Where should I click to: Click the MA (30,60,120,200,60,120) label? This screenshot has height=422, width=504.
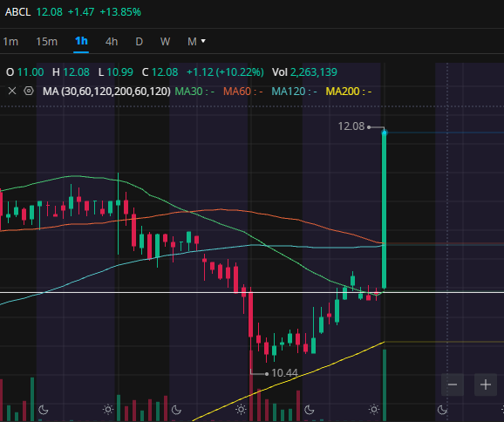[106, 92]
